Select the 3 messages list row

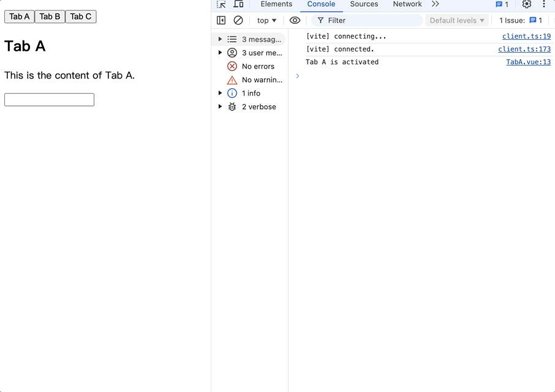click(x=249, y=39)
